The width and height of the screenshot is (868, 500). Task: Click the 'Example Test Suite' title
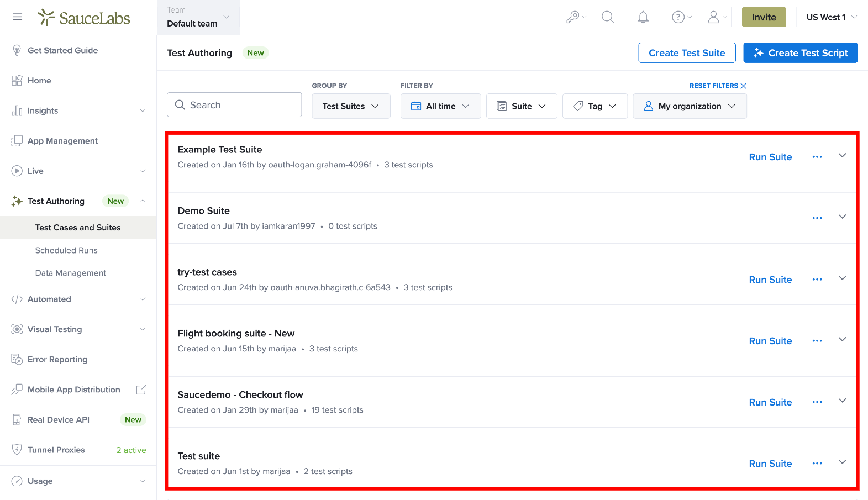[220, 150]
